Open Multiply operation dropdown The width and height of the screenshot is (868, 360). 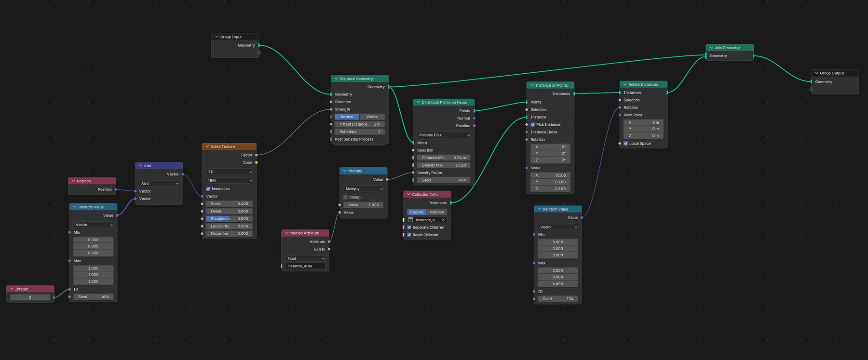364,189
